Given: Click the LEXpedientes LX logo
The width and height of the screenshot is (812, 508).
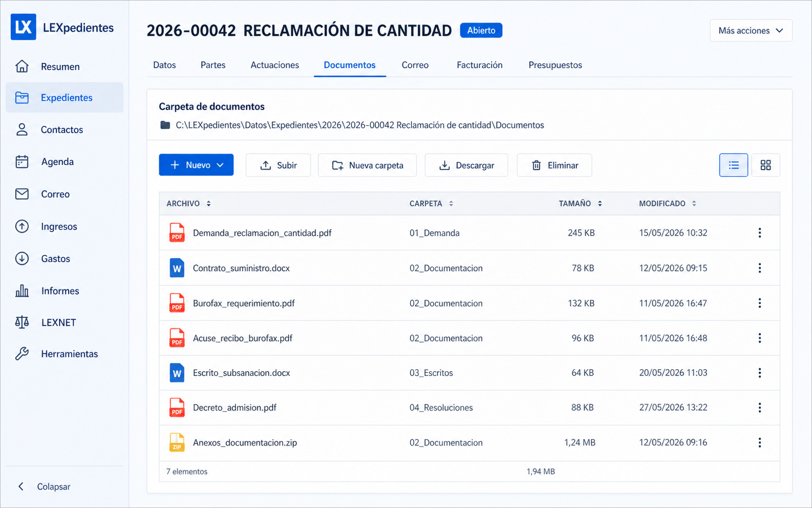Looking at the screenshot, I should pyautogui.click(x=24, y=27).
